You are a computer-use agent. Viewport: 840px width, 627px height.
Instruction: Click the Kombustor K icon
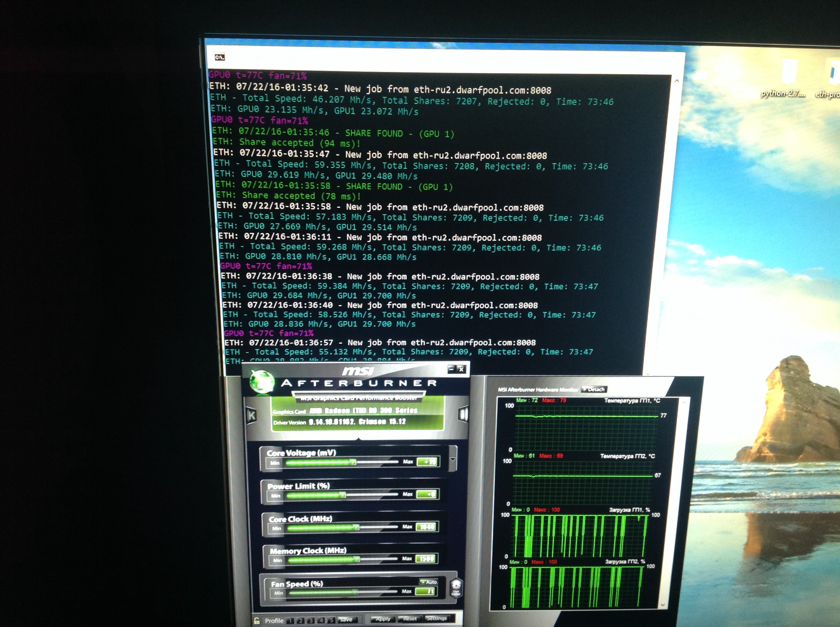point(251,416)
